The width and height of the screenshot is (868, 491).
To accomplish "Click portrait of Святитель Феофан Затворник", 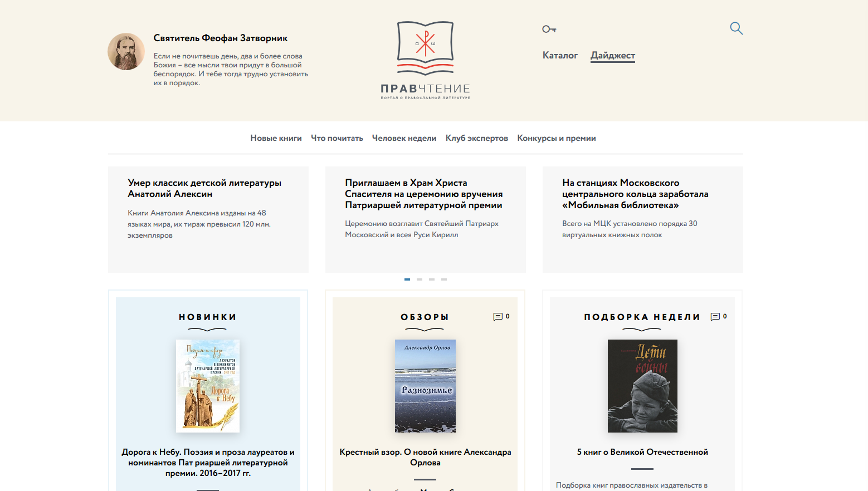I will tap(126, 51).
